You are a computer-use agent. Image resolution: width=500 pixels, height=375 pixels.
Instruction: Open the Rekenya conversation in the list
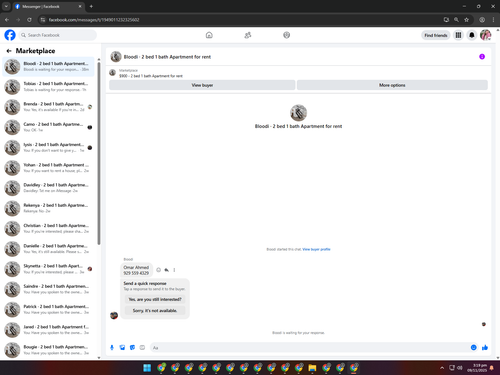[49, 208]
